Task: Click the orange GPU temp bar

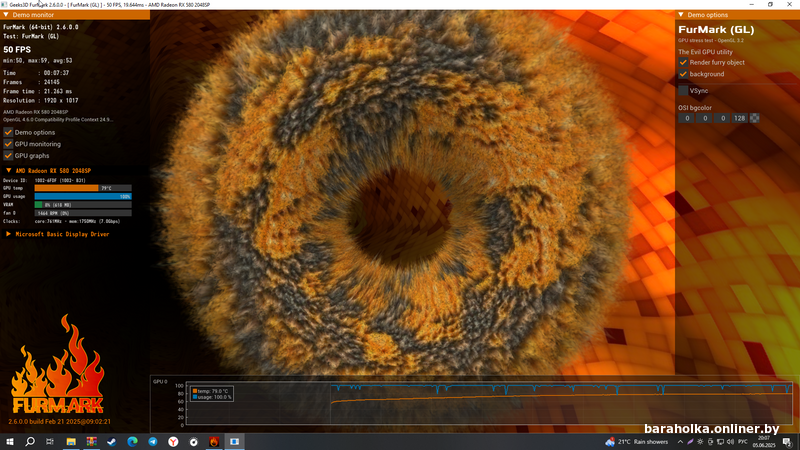Action: tap(83, 188)
